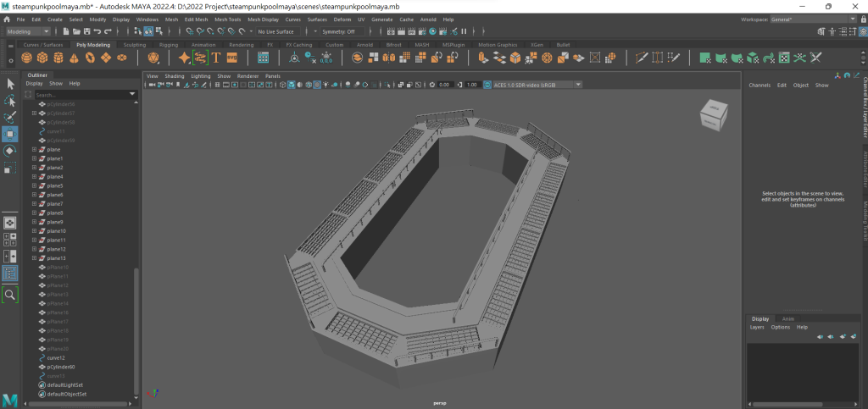Toggle the Outliner panel layout button
This screenshot has width=868, height=409.
(x=10, y=273)
